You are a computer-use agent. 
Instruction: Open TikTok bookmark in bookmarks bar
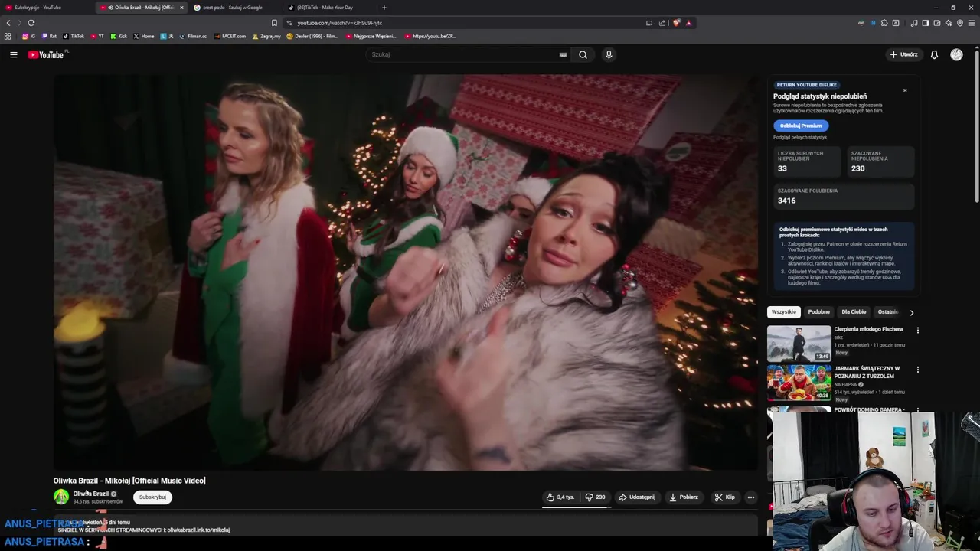click(73, 36)
